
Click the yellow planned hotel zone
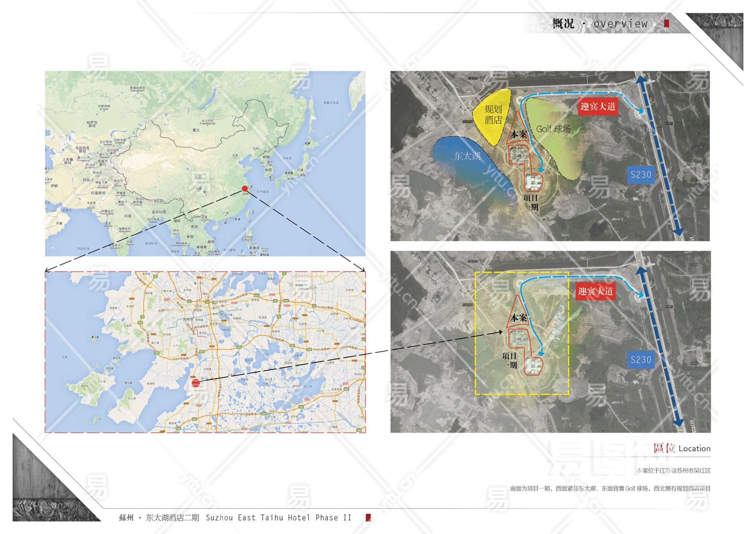492,115
